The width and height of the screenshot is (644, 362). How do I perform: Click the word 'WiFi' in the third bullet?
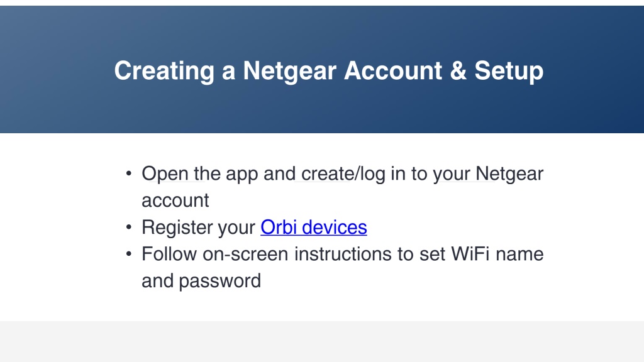pos(470,254)
